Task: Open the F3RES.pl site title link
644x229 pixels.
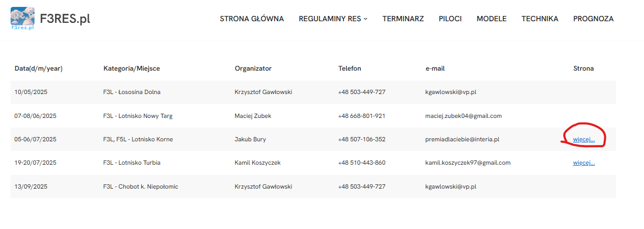Action: (65, 19)
